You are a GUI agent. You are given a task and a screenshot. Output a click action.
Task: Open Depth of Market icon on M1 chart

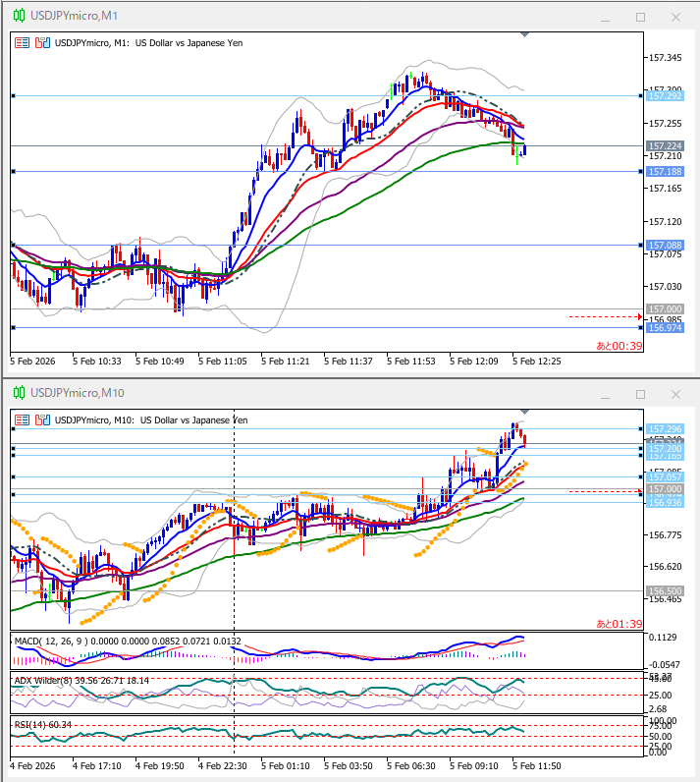tap(41, 43)
